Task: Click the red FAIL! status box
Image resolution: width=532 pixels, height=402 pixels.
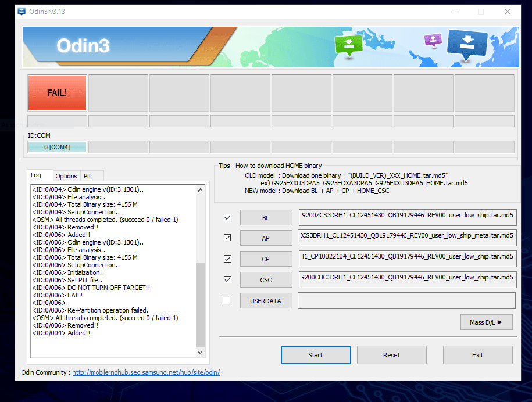Action: [x=58, y=93]
